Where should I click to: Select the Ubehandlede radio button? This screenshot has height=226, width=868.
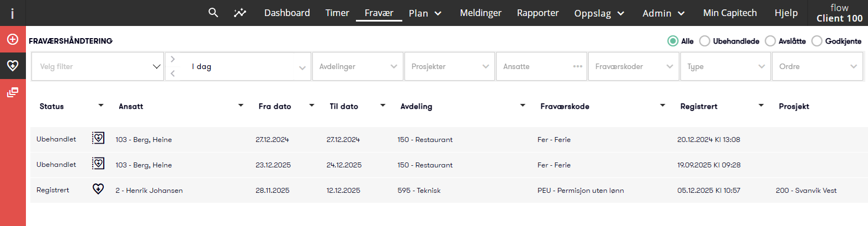pyautogui.click(x=705, y=41)
